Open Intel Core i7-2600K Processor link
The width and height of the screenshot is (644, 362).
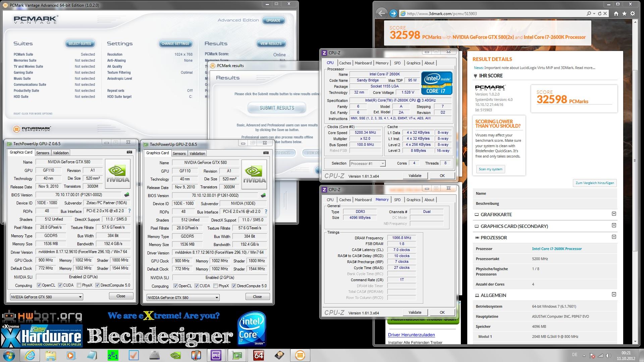(x=557, y=249)
